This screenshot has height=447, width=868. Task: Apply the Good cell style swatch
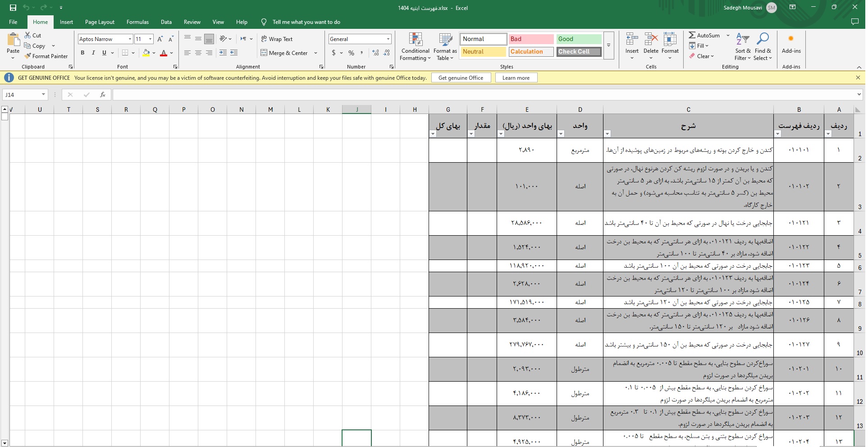pos(578,39)
